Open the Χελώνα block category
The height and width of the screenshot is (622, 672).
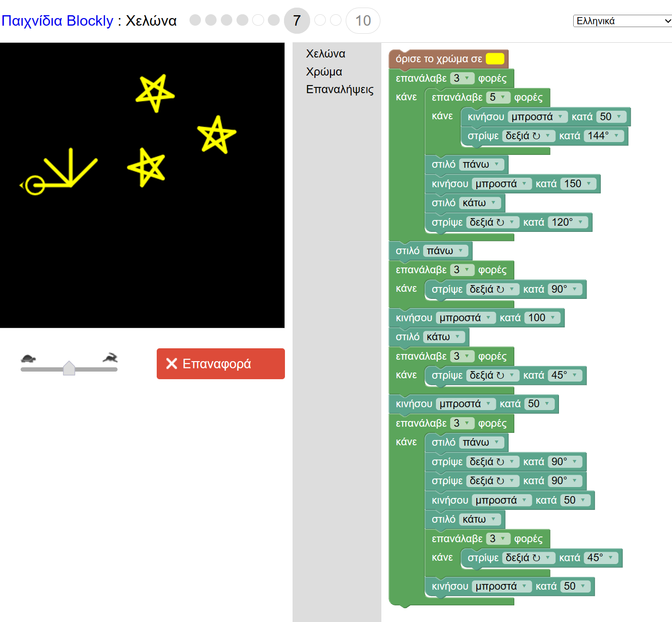pos(325,54)
